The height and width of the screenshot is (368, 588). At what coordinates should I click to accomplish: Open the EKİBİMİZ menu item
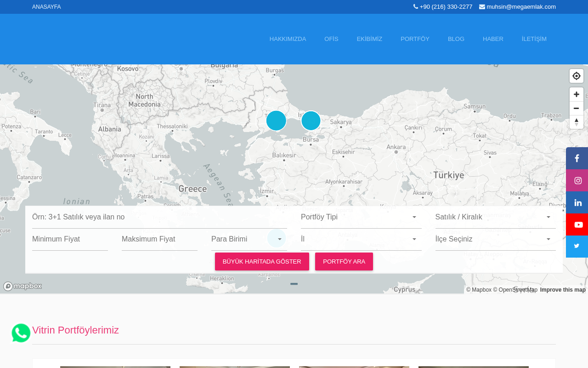[369, 39]
